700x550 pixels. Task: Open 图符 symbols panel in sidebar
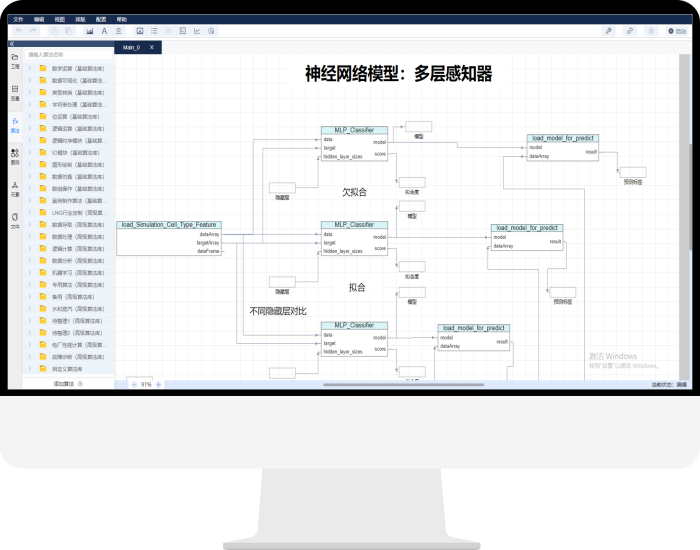point(15,155)
